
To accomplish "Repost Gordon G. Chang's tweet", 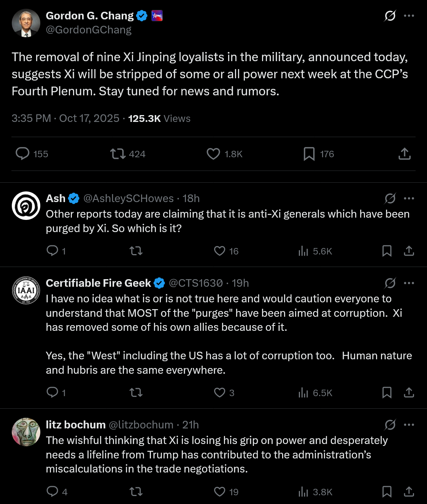I will (x=117, y=154).
